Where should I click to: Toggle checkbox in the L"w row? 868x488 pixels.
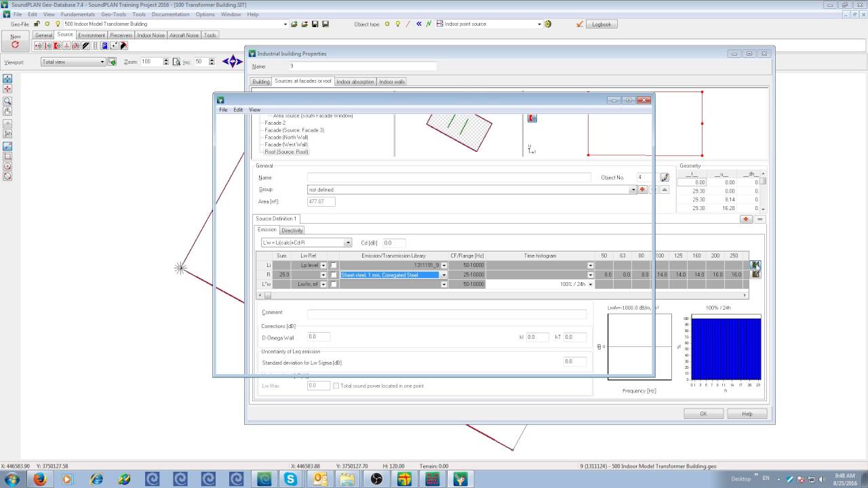333,284
